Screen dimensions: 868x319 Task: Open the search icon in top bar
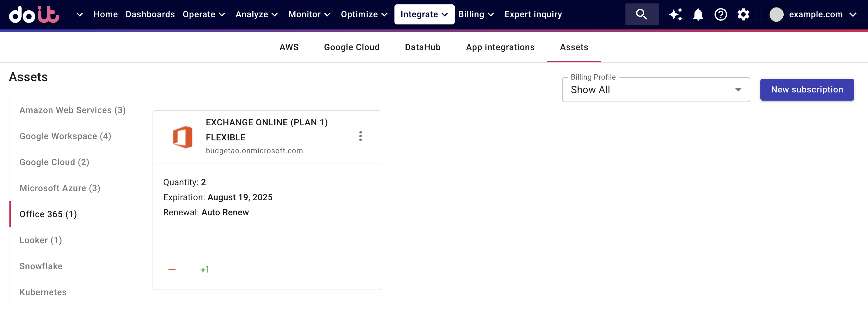tap(641, 14)
